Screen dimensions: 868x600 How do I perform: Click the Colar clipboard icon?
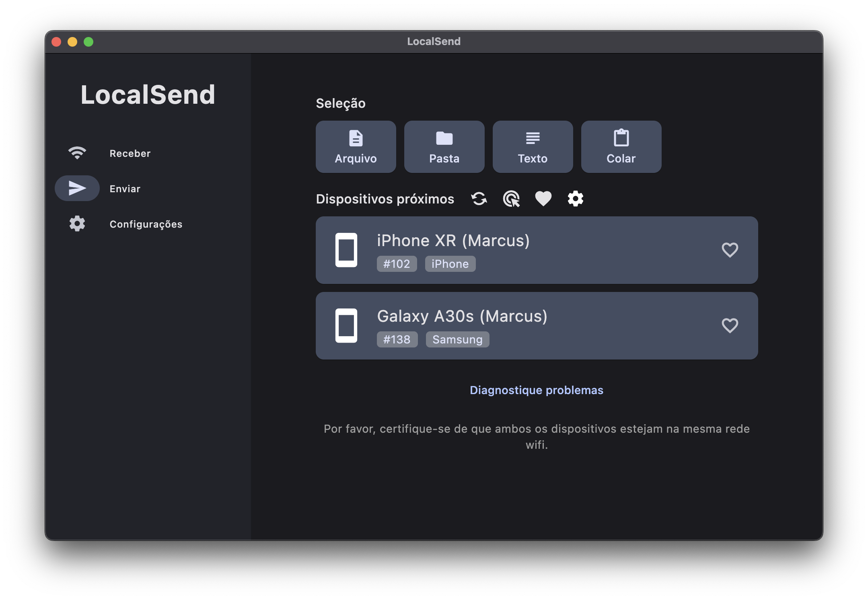click(621, 138)
